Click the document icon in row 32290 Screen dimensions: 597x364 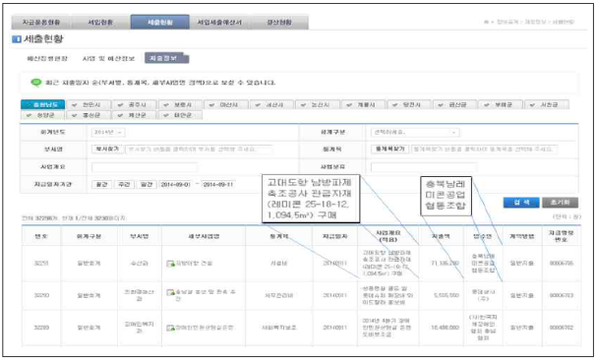click(x=170, y=292)
